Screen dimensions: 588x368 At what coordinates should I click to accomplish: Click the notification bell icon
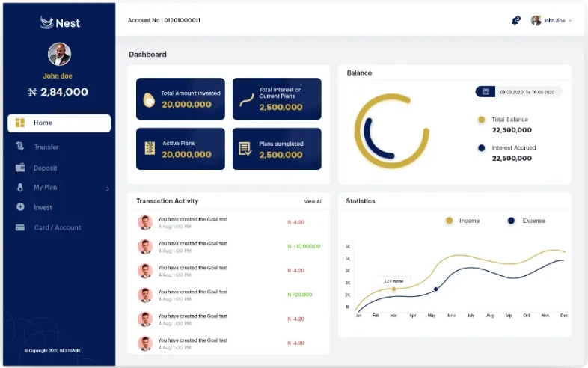tap(515, 21)
